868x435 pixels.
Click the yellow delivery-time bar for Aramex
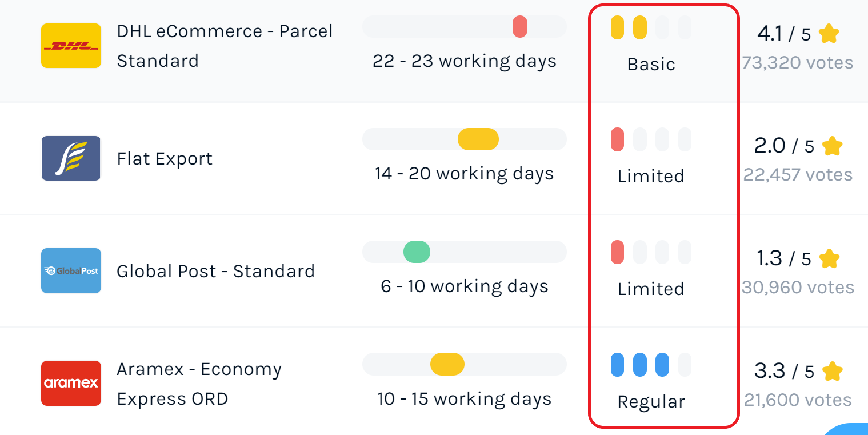pyautogui.click(x=447, y=365)
